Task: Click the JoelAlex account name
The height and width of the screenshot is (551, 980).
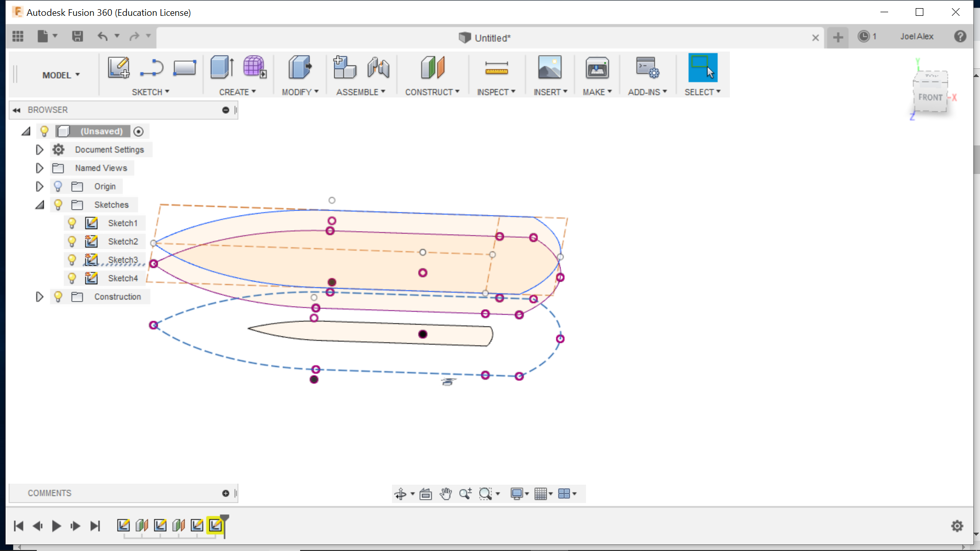Action: (916, 36)
